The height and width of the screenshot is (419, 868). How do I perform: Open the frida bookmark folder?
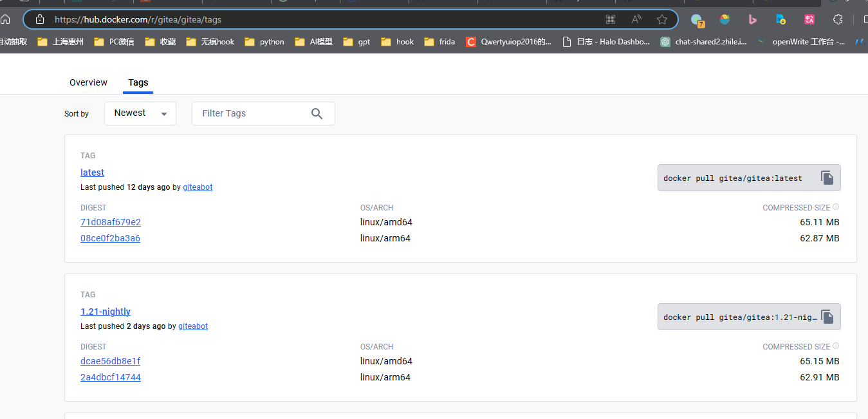[x=439, y=42]
